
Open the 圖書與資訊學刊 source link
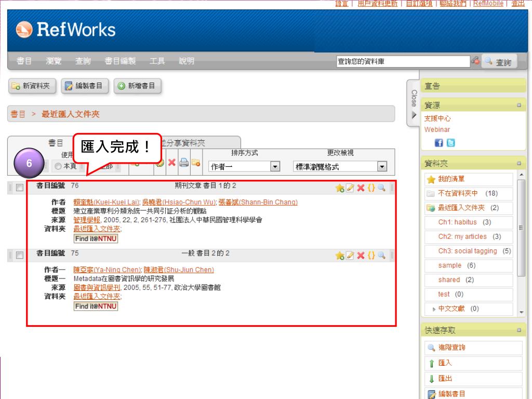tap(97, 287)
